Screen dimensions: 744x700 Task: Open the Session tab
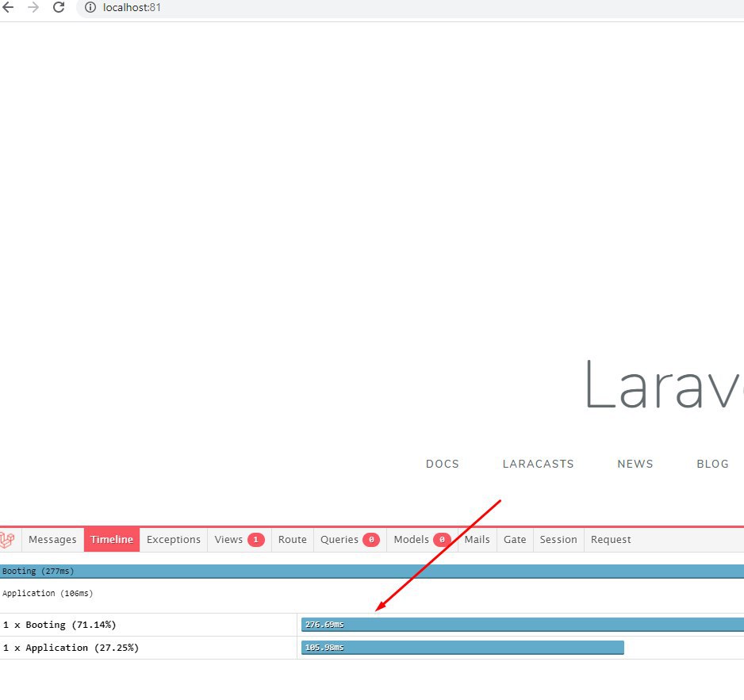[558, 540]
